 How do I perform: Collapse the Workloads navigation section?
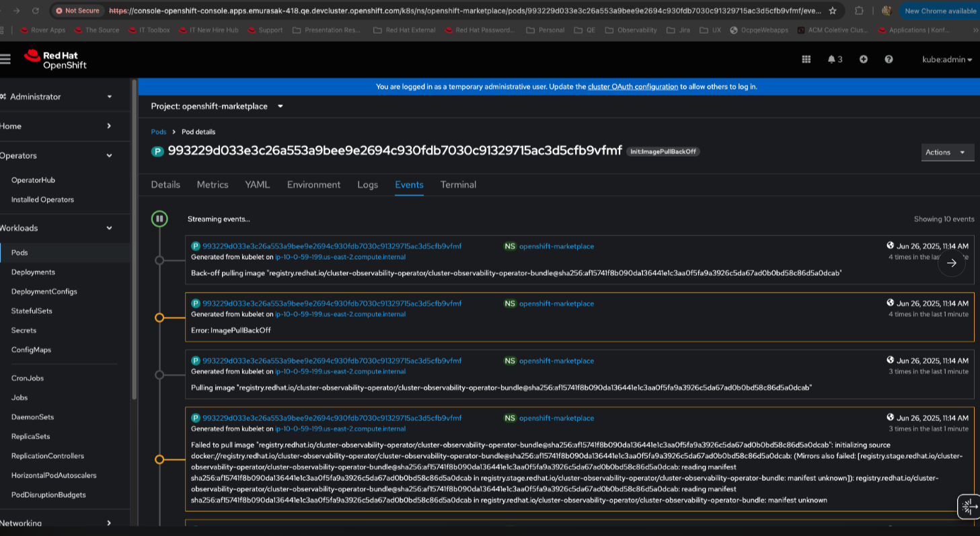pos(56,228)
